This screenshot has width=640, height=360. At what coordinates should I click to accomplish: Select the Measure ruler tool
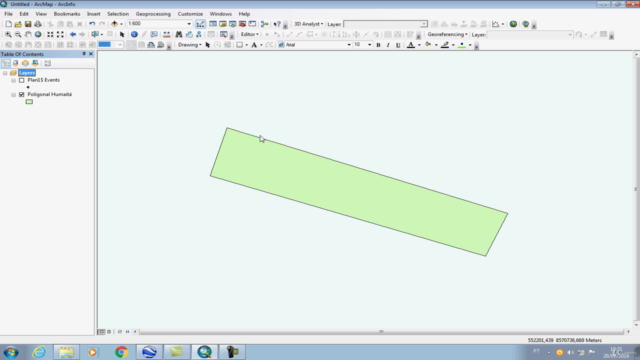coord(167,34)
